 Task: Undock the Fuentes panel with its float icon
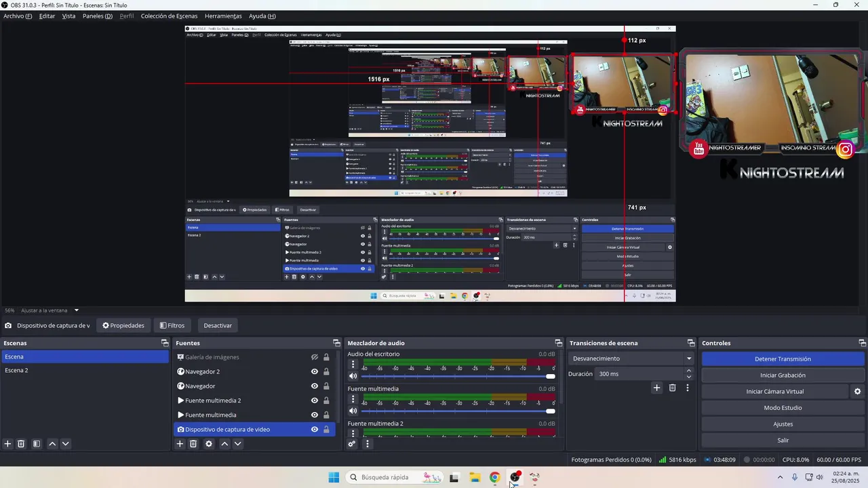(336, 343)
